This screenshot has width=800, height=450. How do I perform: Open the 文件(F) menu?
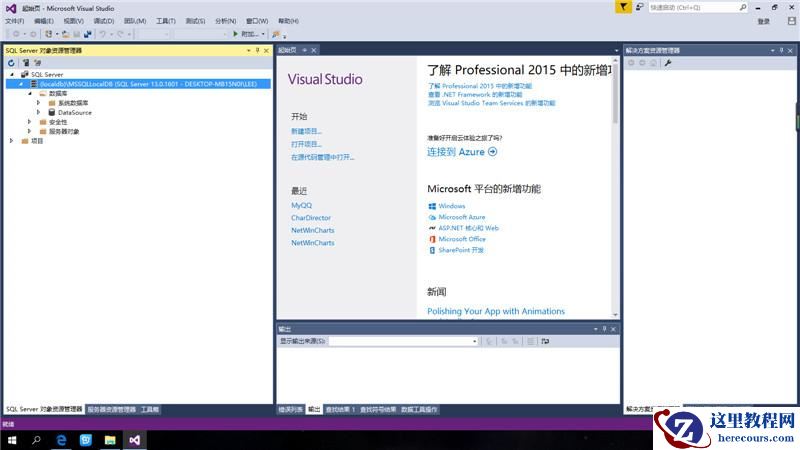point(14,21)
